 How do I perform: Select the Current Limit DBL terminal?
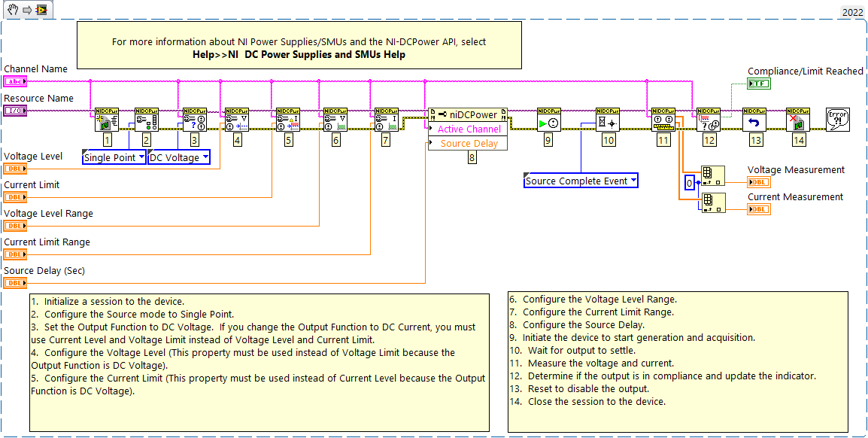pyautogui.click(x=15, y=197)
